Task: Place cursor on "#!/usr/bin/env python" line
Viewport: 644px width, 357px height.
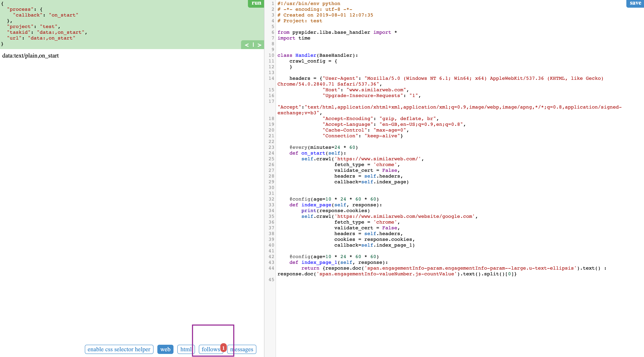Action: coord(309,3)
